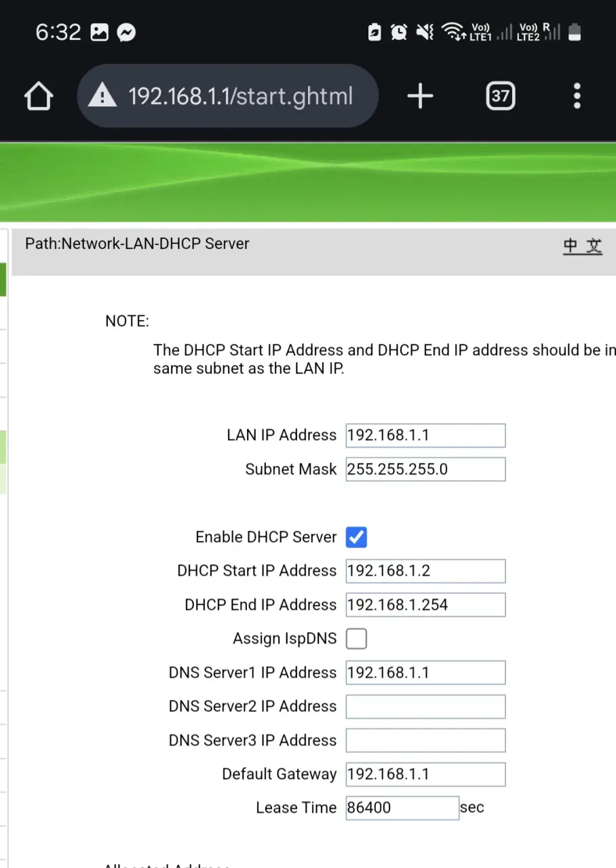Image resolution: width=616 pixels, height=868 pixels.
Task: Uncheck Enable DHCP Server checkbox
Action: click(x=356, y=537)
